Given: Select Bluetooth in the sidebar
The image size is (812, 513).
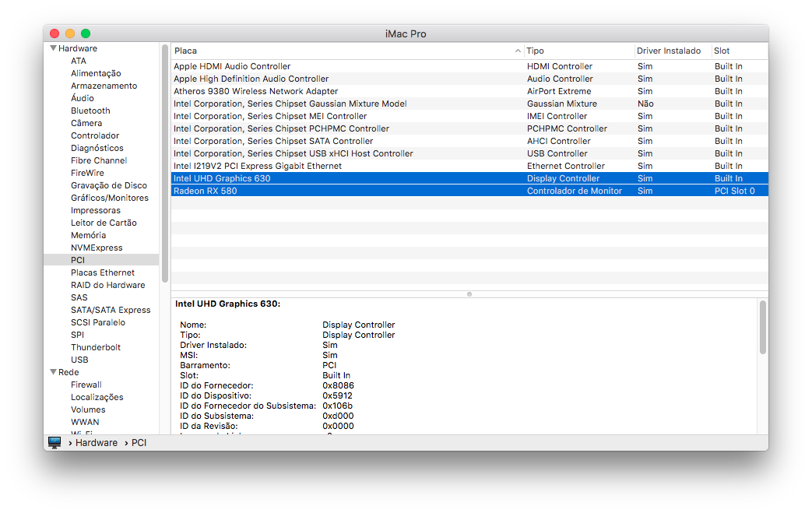Looking at the screenshot, I should tap(90, 111).
